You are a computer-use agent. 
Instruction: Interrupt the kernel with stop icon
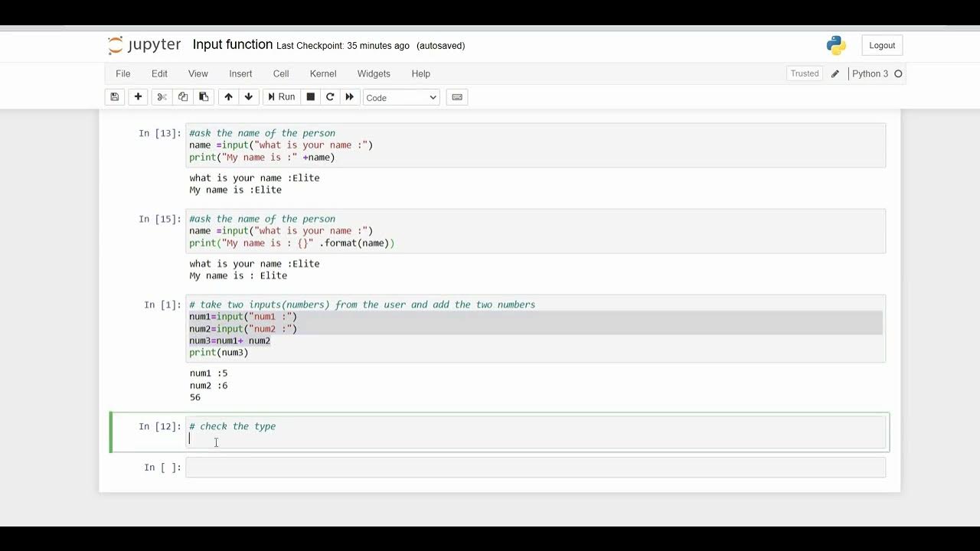coord(310,97)
